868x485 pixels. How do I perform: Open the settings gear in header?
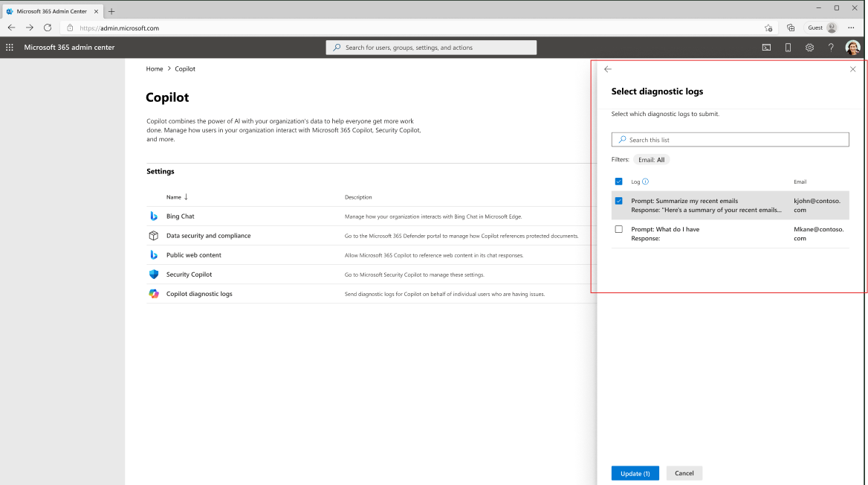[x=809, y=48]
